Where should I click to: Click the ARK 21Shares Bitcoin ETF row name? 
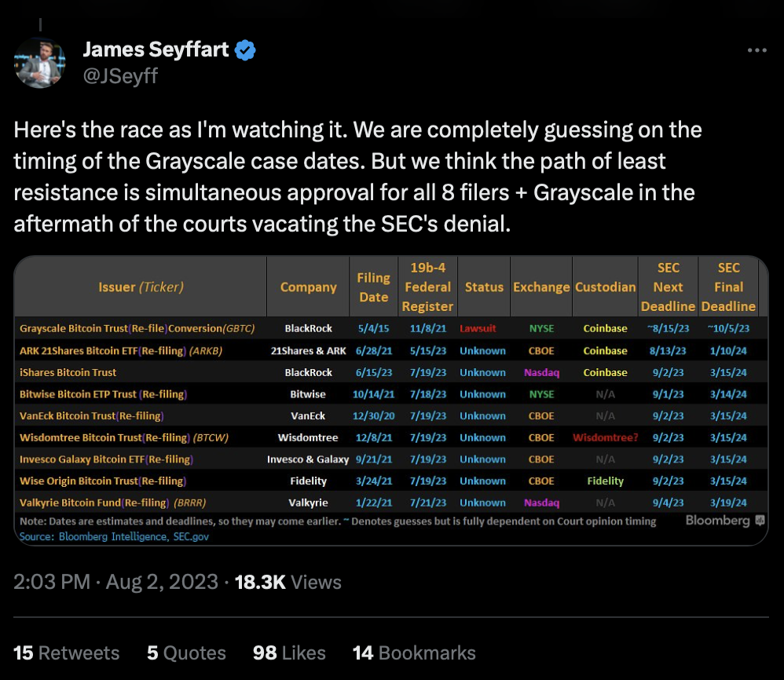point(121,351)
